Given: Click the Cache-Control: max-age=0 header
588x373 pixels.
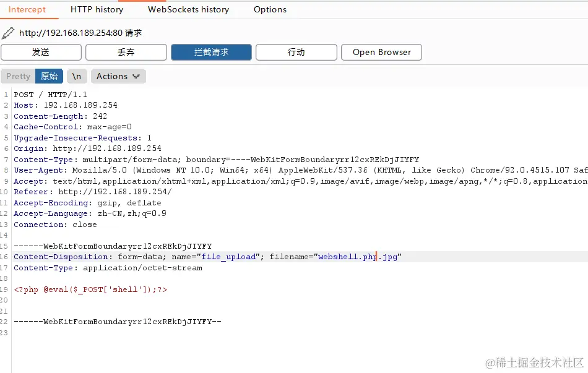Looking at the screenshot, I should [73, 127].
